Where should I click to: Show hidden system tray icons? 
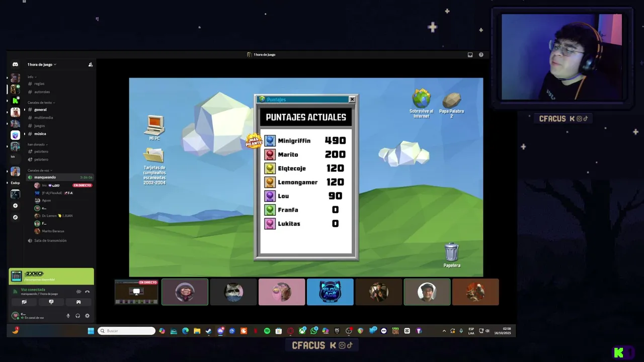pos(444,331)
